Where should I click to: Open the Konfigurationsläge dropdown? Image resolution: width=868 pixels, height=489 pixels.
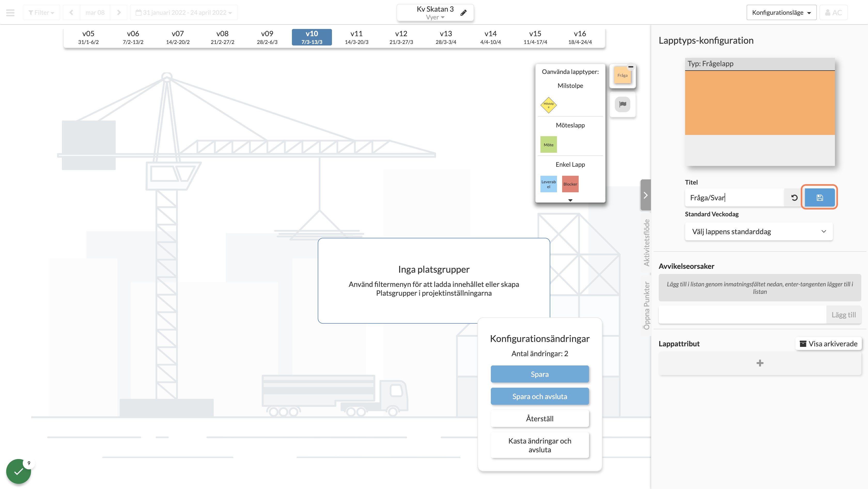pyautogui.click(x=781, y=12)
